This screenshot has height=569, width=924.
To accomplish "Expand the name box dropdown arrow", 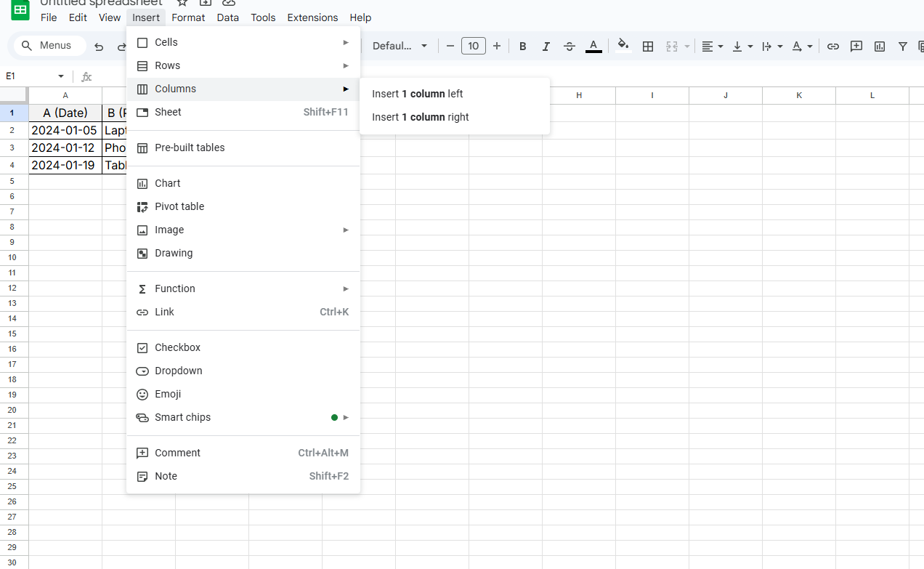I will pos(61,76).
